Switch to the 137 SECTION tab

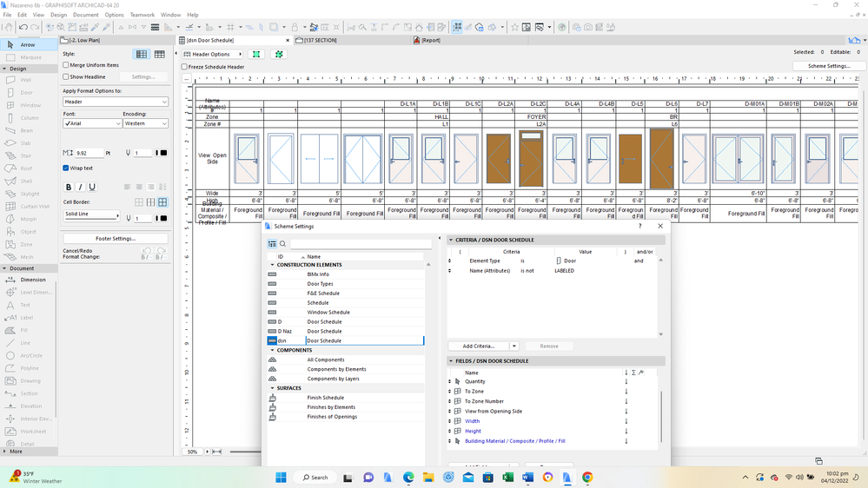318,40
